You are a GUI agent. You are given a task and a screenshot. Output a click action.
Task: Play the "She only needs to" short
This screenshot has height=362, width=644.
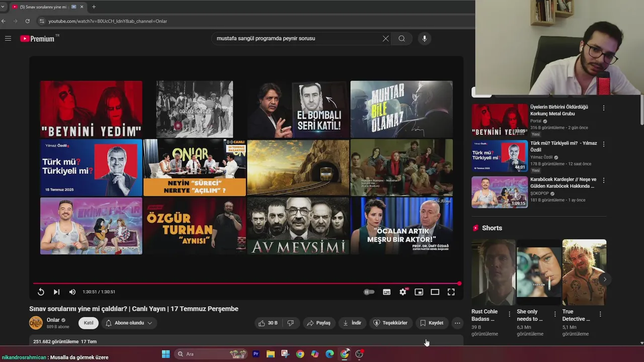[x=539, y=272]
